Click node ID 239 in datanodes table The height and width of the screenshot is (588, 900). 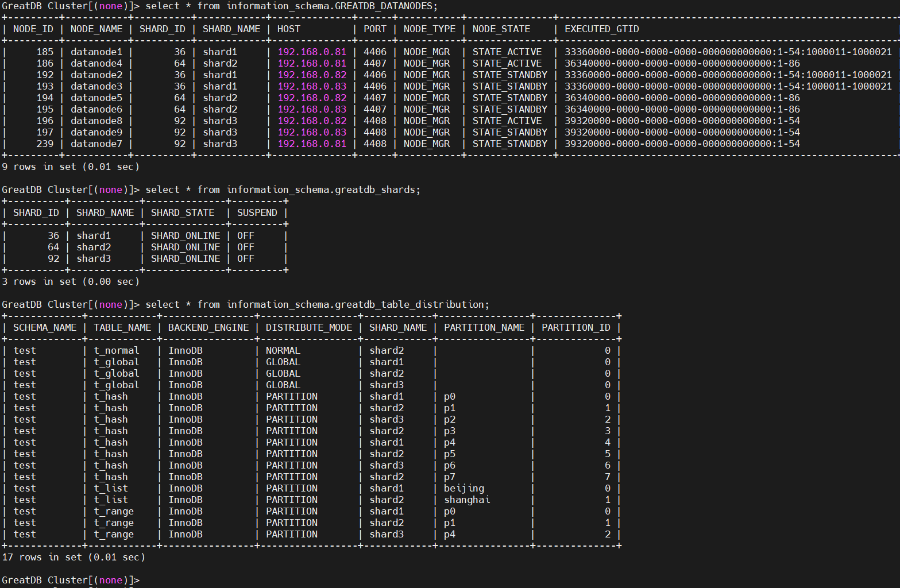45,144
